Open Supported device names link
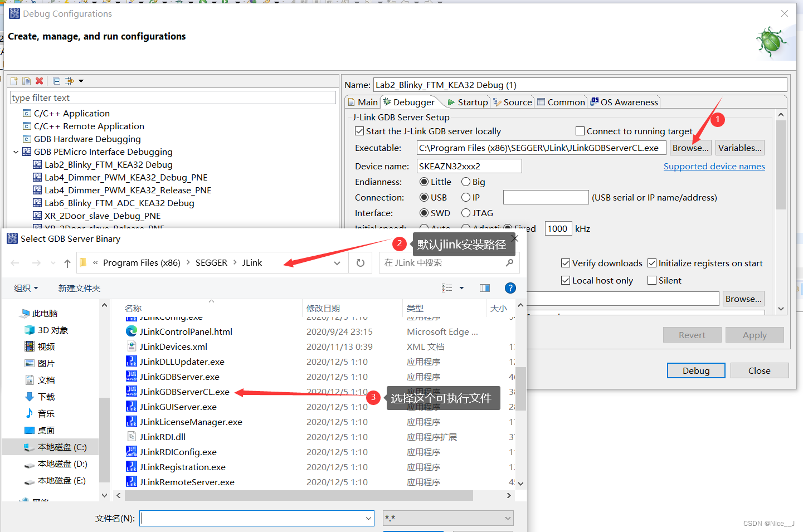Image resolution: width=803 pixels, height=532 pixels. (x=714, y=166)
